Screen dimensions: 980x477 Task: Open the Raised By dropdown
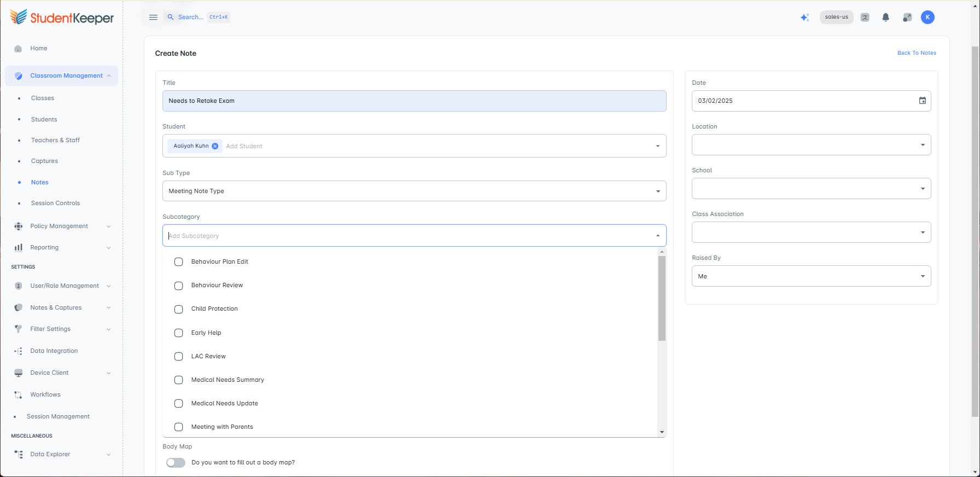click(811, 276)
